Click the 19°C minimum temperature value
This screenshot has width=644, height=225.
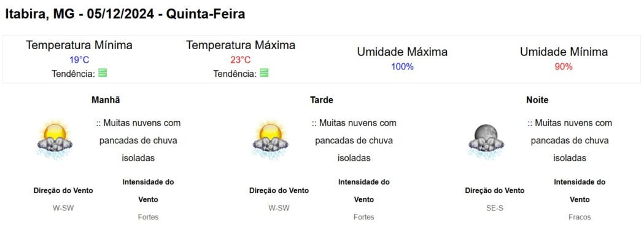tap(79, 60)
